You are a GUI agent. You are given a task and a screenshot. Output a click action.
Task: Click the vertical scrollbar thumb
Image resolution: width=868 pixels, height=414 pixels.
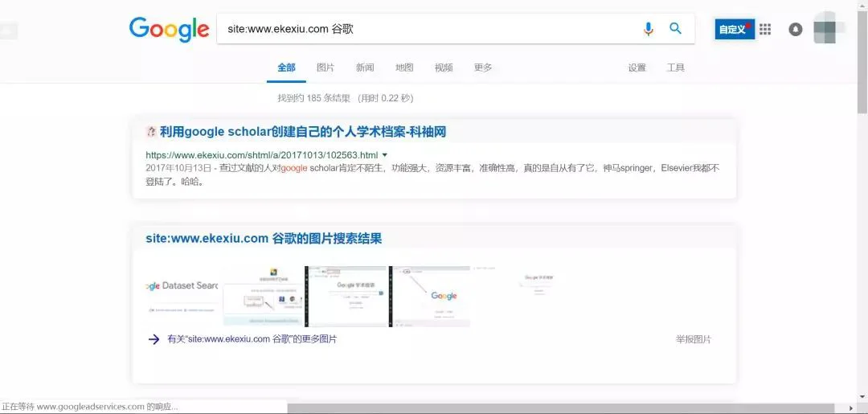862,61
